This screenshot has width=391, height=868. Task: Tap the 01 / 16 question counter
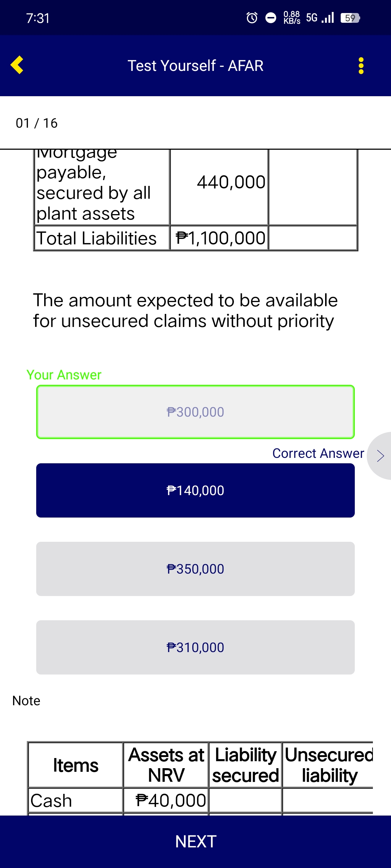point(37,123)
